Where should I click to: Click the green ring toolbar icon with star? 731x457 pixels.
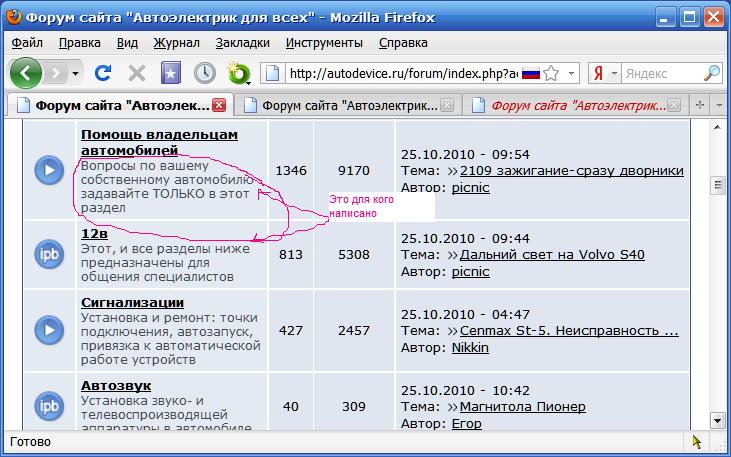tap(240, 74)
